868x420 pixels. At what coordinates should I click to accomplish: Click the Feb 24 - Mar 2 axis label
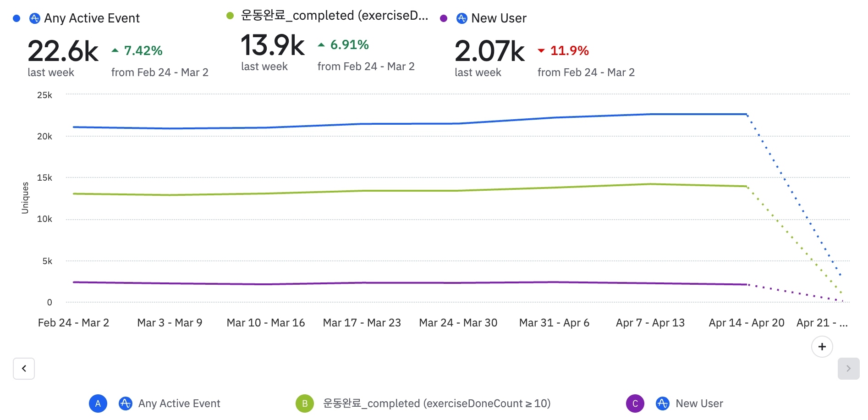(x=73, y=323)
